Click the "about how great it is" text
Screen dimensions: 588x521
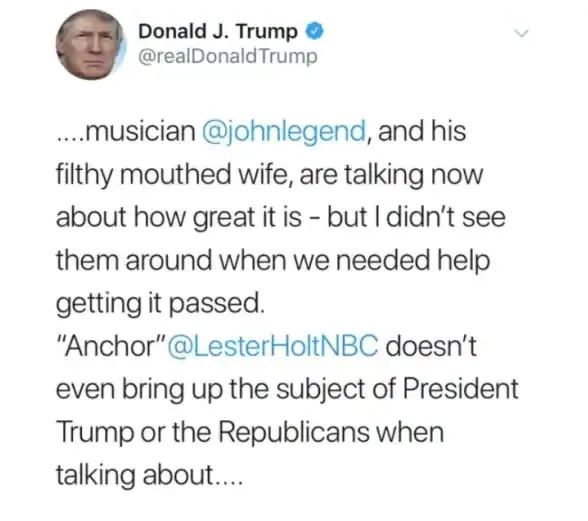click(179, 218)
